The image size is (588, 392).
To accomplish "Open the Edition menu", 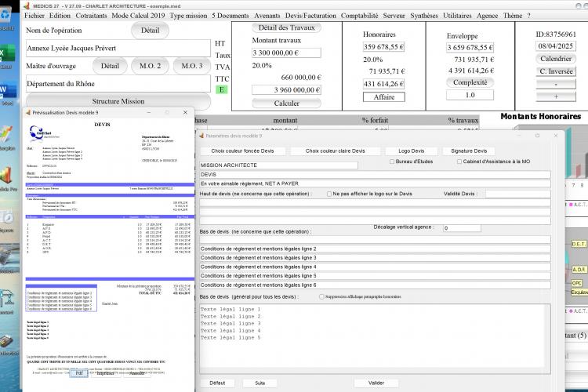I will point(60,16).
